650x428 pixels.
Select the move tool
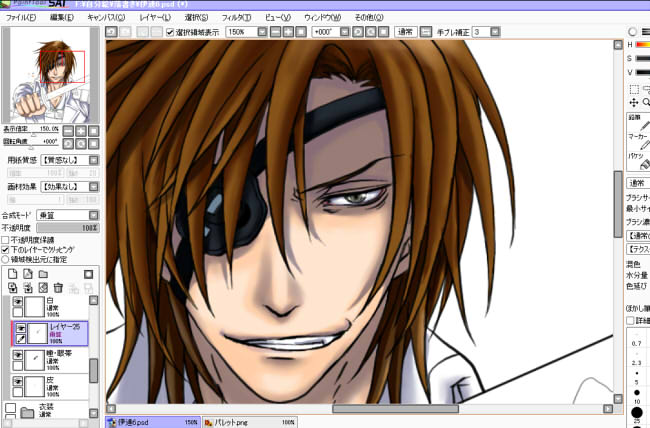634,102
